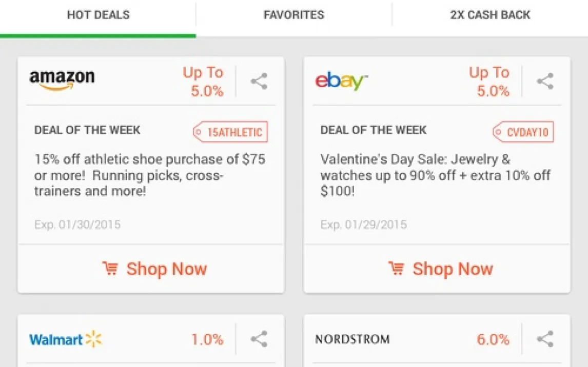Share the Amazon deal
This screenshot has width=588, height=367.
pos(259,81)
